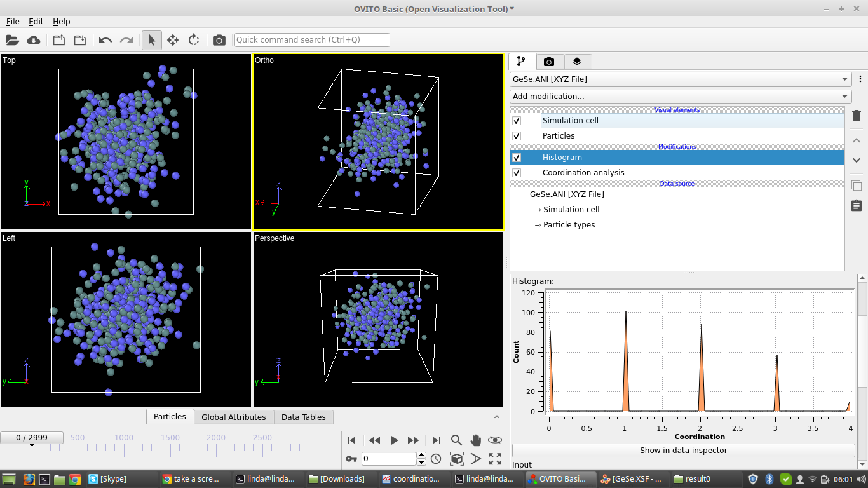Collapse the Particles data panel
Screen dimensions: 868x488
tap(496, 416)
